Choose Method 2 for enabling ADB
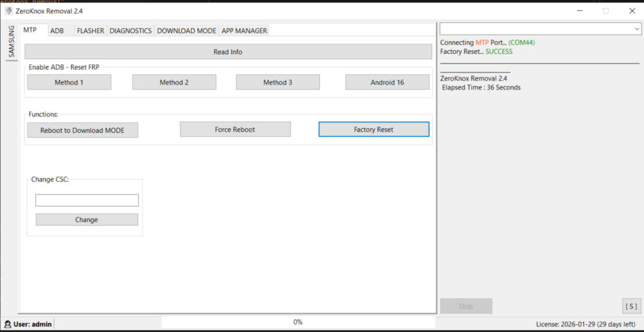This screenshot has width=644, height=332. (174, 82)
